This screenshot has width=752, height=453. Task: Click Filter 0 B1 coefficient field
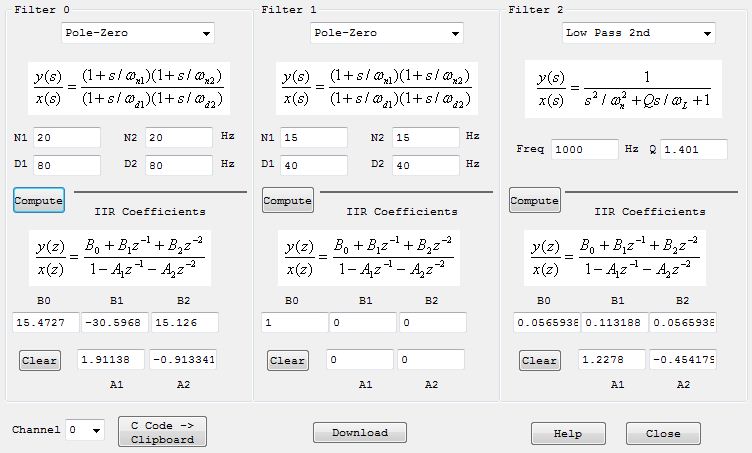tap(111, 322)
